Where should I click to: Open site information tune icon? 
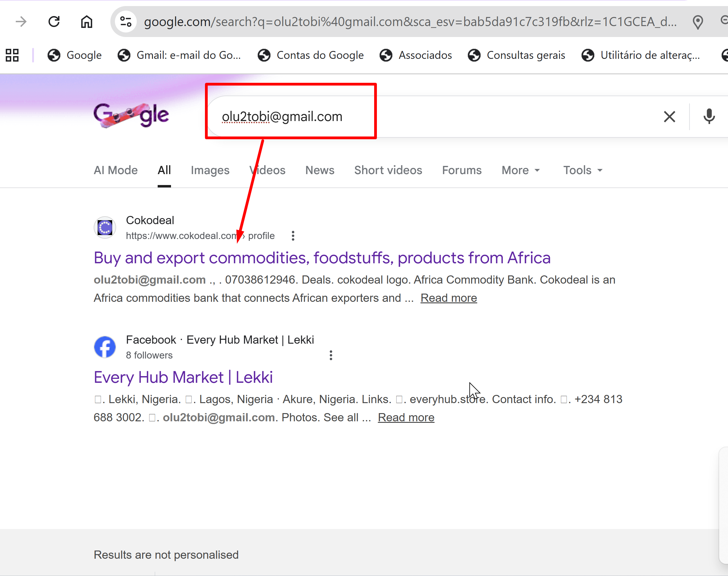pos(126,22)
